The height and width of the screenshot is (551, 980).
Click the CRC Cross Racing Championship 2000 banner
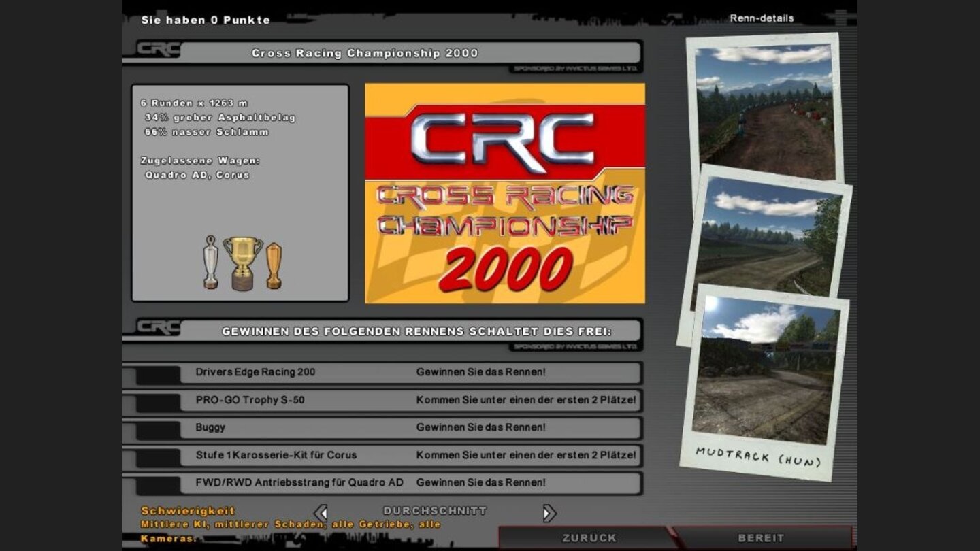pos(505,193)
